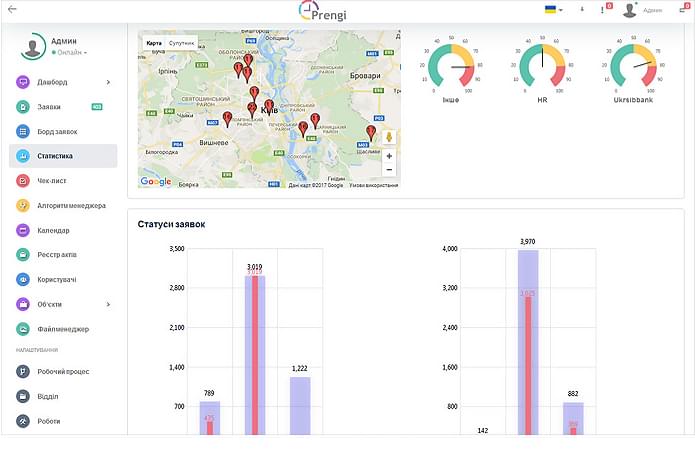Click the Календар sidebar icon
This screenshot has width=695, height=460.
tap(23, 230)
